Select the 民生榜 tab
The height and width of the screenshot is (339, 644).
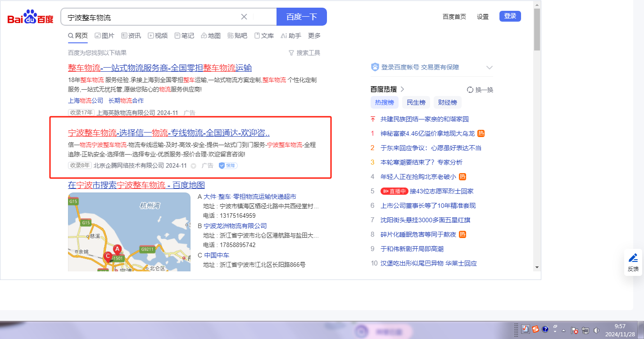pyautogui.click(x=416, y=102)
